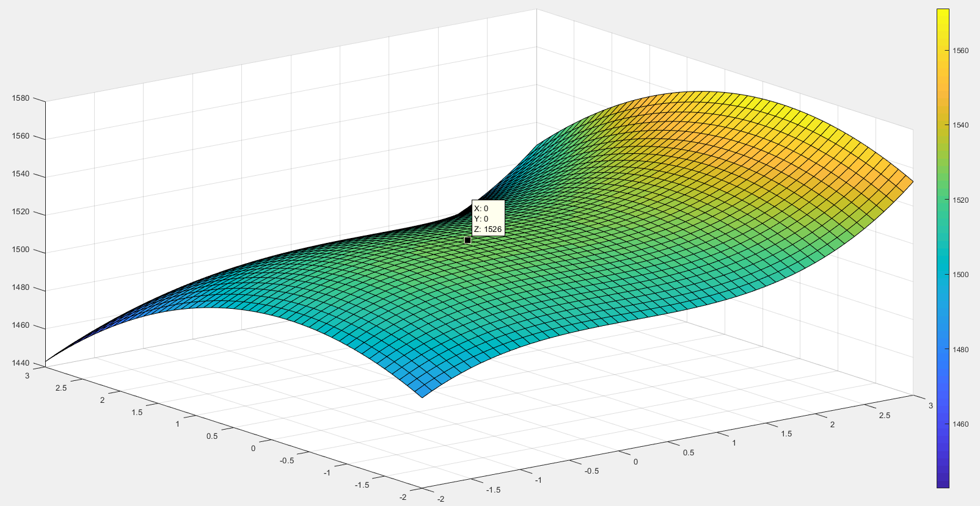The height and width of the screenshot is (506, 980).
Task: Click the colorbar tick label 1460
Action: [960, 424]
